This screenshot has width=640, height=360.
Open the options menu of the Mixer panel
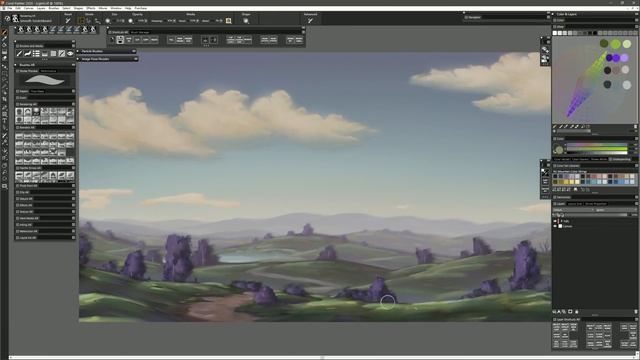tap(636, 27)
